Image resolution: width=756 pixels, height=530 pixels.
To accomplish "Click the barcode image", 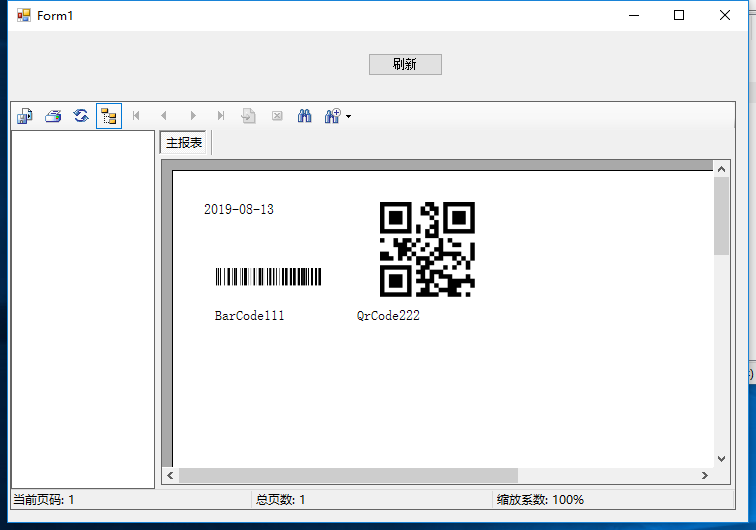I will (268, 277).
